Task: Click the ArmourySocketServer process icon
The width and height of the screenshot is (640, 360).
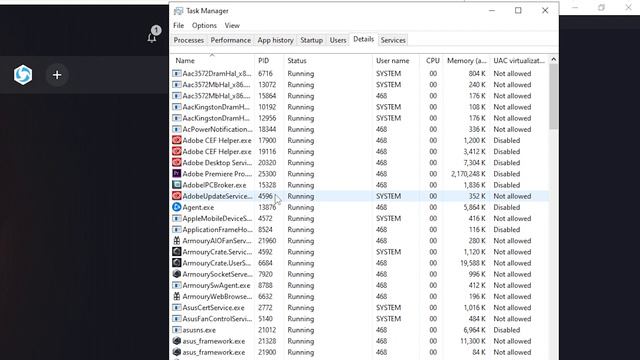Action: pyautogui.click(x=176, y=274)
